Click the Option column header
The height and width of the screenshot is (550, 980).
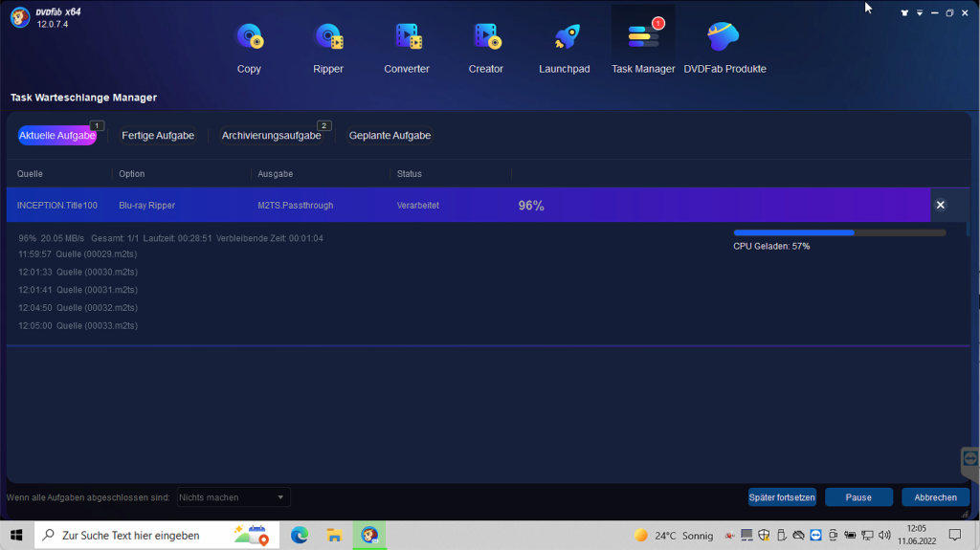click(132, 174)
